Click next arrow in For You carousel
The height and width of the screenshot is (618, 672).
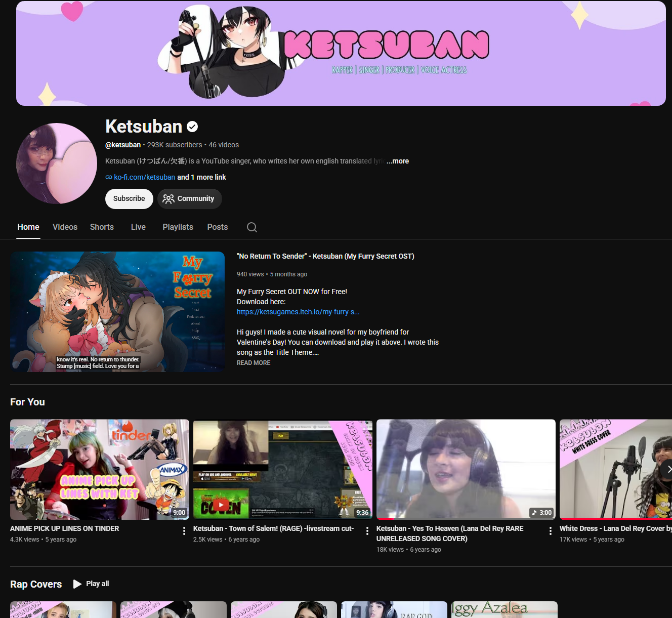pyautogui.click(x=667, y=469)
